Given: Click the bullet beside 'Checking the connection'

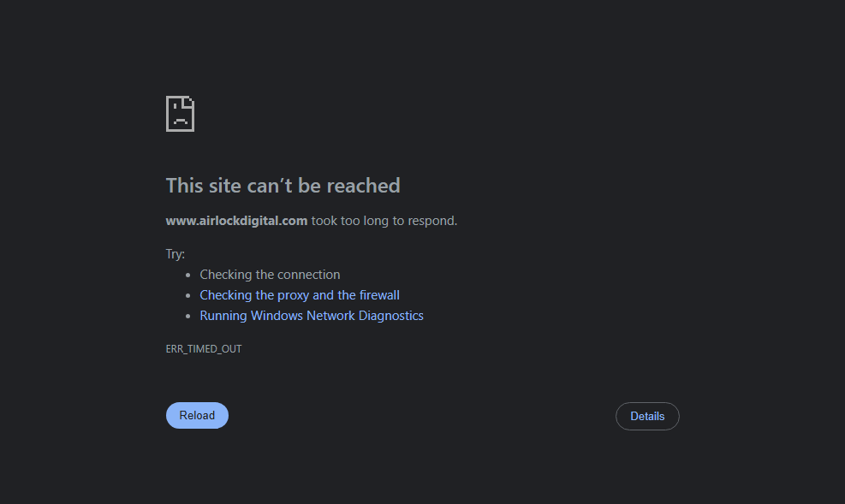Looking at the screenshot, I should point(187,276).
